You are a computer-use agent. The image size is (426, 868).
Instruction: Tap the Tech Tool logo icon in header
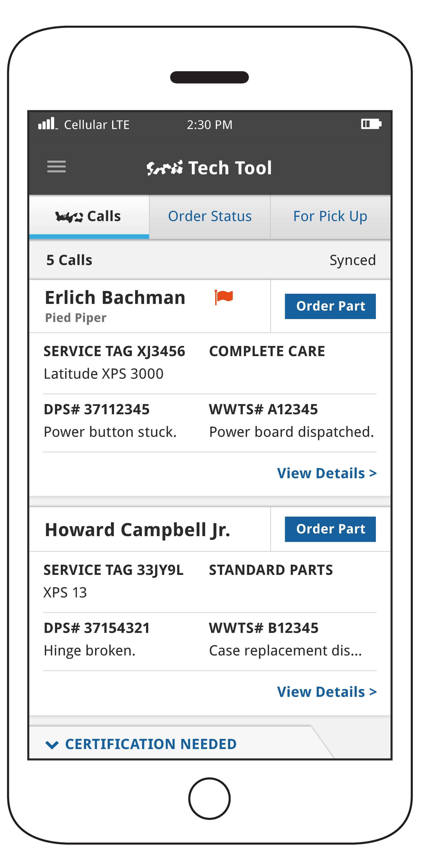coord(165,168)
